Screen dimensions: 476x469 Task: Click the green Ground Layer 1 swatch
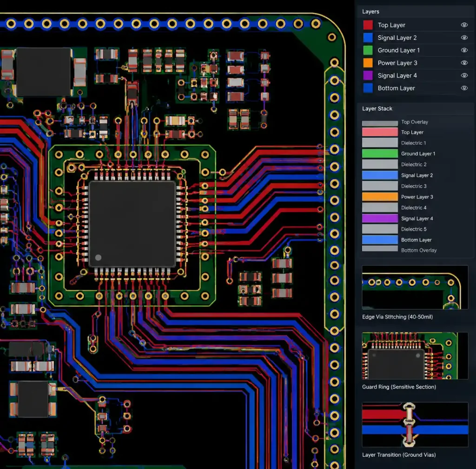[x=368, y=50]
